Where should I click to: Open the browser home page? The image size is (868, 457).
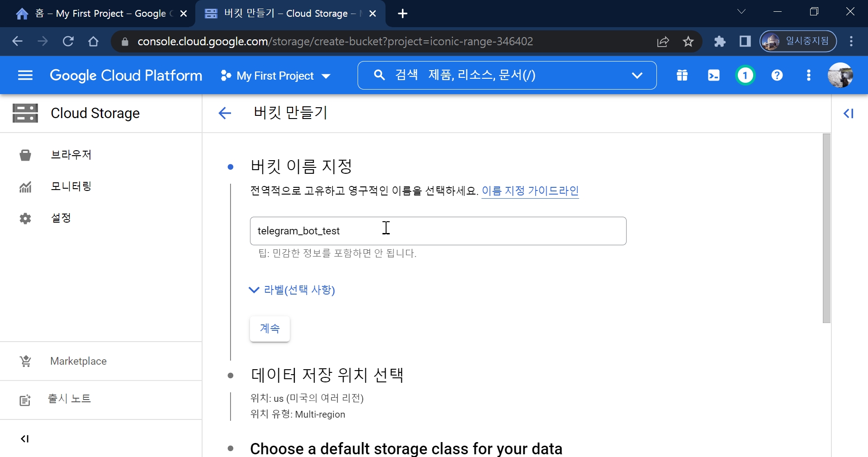point(93,42)
